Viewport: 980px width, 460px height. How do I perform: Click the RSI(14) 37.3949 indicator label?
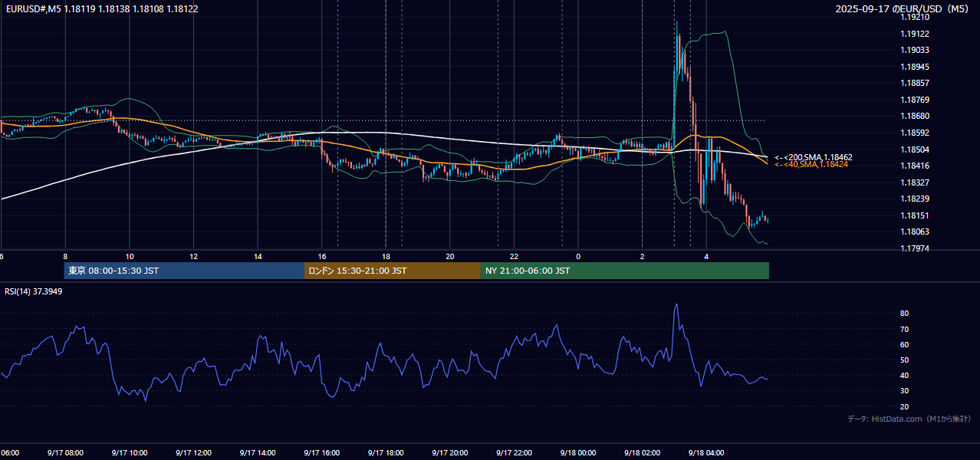point(34,291)
